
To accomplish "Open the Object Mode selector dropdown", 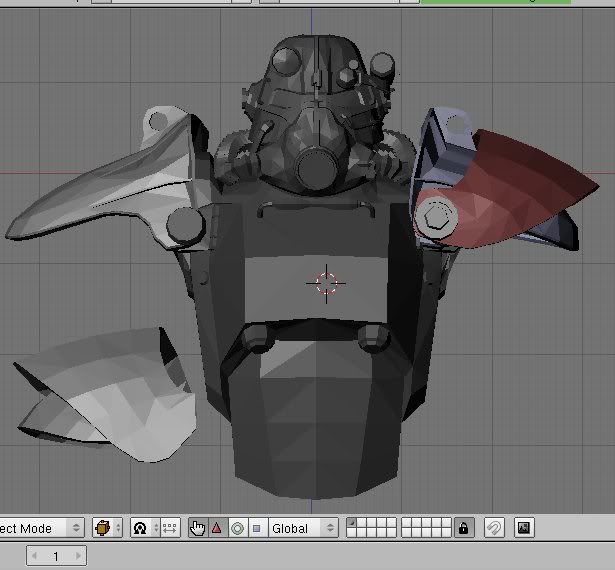I will click(41, 528).
